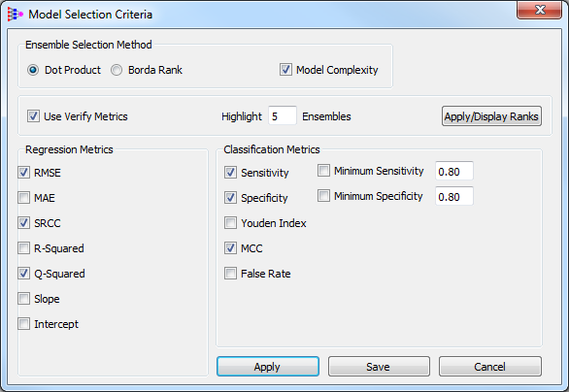Enable the MAE metric
The image size is (569, 392).
[x=24, y=198]
